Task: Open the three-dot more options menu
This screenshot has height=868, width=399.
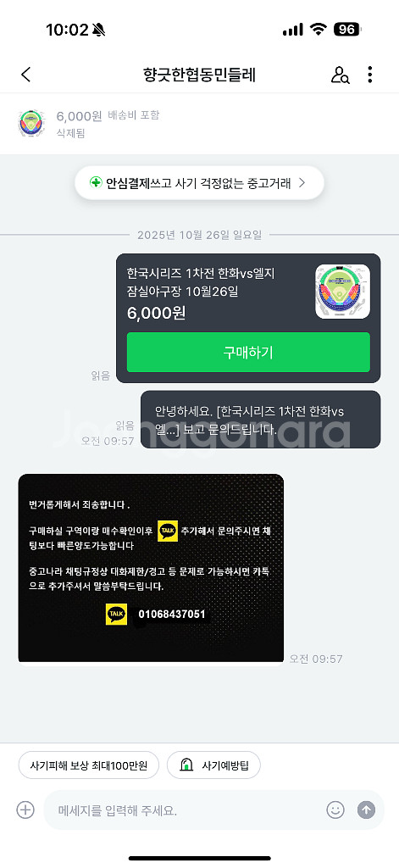Action: (x=369, y=75)
